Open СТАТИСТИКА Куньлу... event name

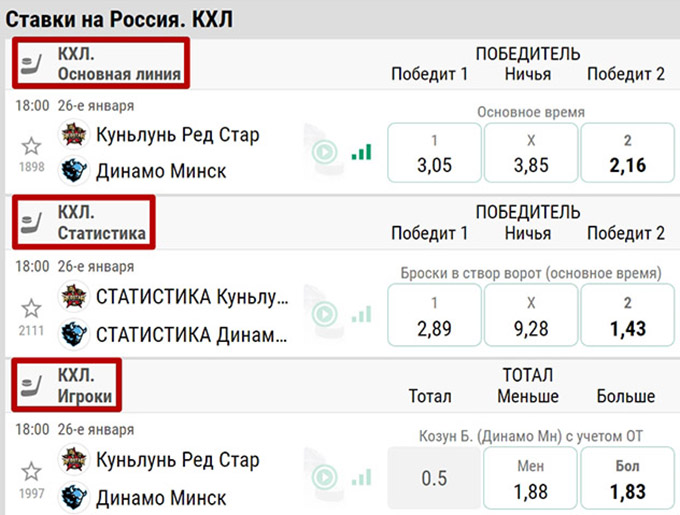click(x=192, y=297)
